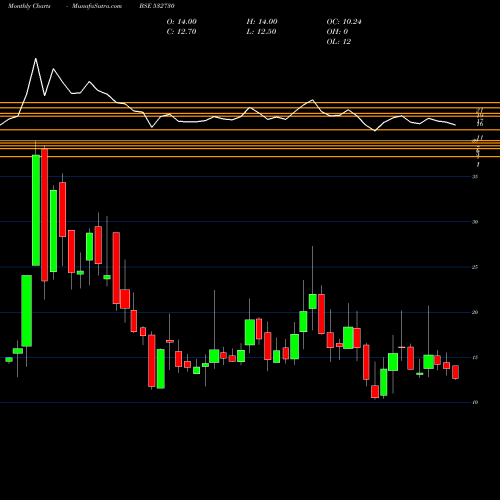Click the open value "O: 14.00"
500x500 pixels.
(182, 22)
